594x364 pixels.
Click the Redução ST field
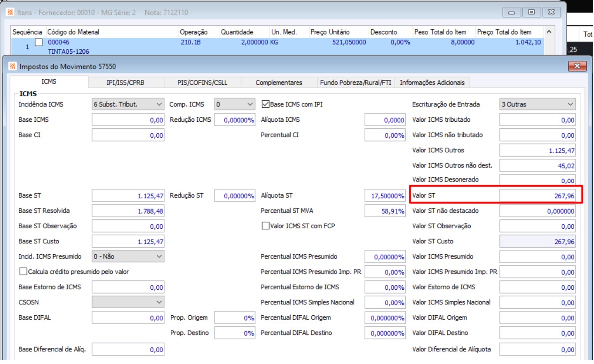click(235, 196)
